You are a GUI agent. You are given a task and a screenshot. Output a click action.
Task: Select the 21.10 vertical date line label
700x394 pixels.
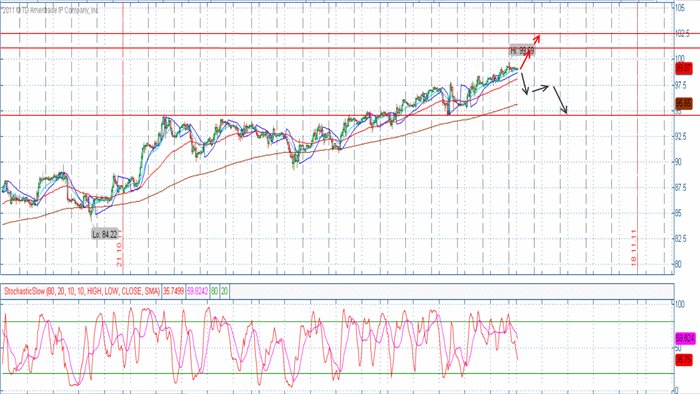click(x=119, y=254)
